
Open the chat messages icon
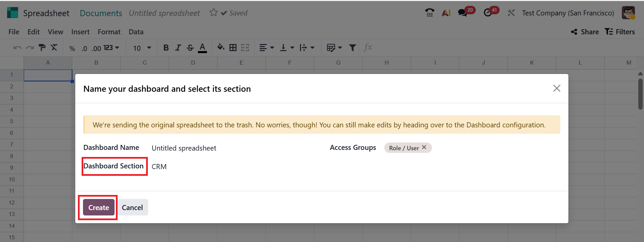point(463,13)
